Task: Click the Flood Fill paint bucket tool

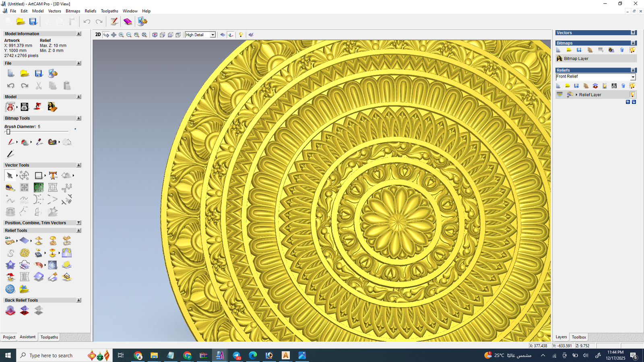Action: [25, 142]
